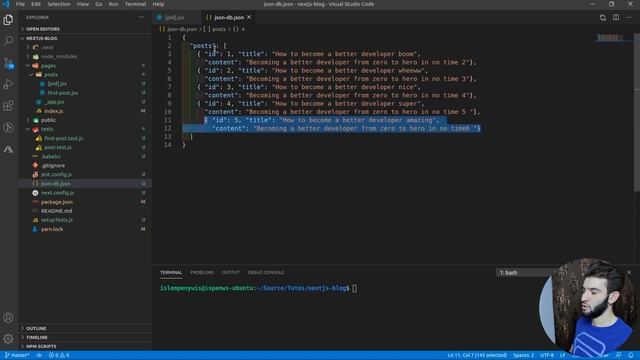Collapse the tests folder

[47, 129]
